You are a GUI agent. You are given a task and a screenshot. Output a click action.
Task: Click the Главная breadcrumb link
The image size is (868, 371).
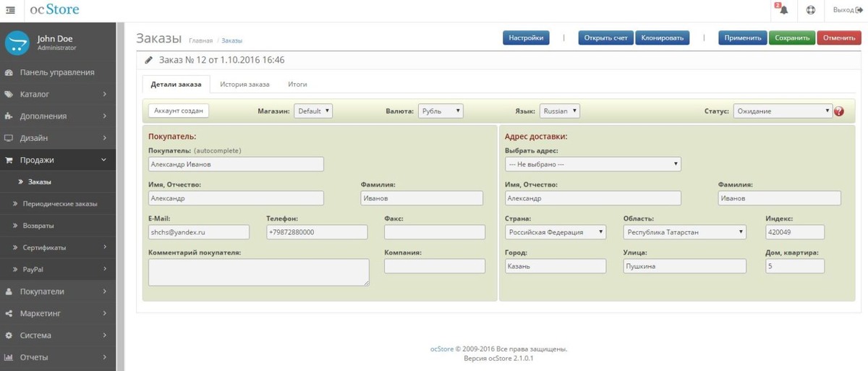(x=200, y=40)
